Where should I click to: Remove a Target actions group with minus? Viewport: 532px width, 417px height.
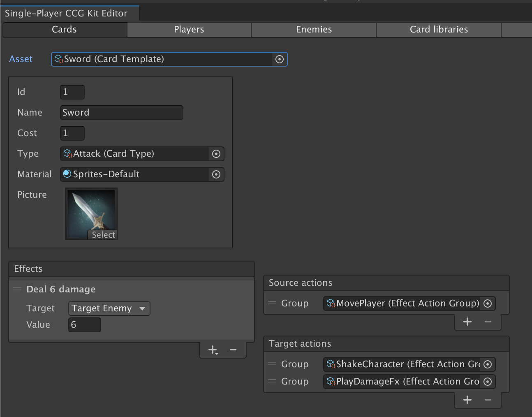488,399
